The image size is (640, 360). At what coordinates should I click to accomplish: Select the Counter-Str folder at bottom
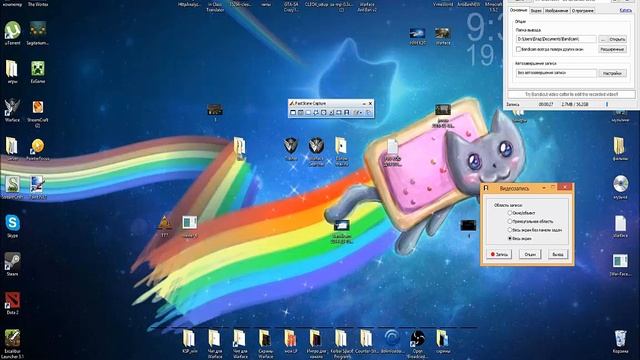coord(366,341)
